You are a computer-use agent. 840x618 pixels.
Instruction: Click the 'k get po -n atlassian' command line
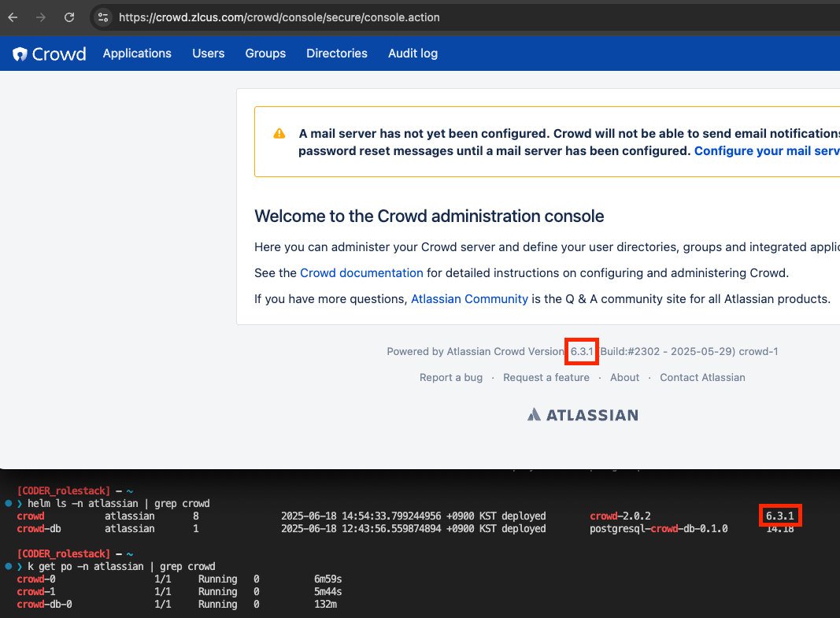(121, 567)
